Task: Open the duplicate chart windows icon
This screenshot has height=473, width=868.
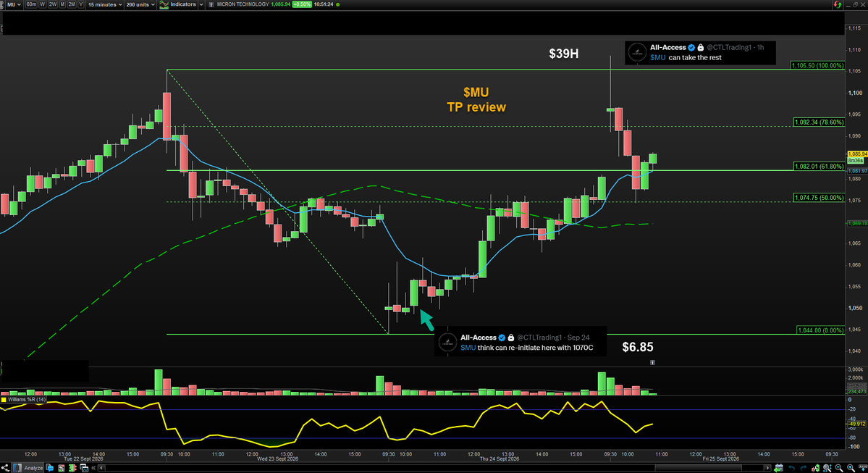Action: 84,468
